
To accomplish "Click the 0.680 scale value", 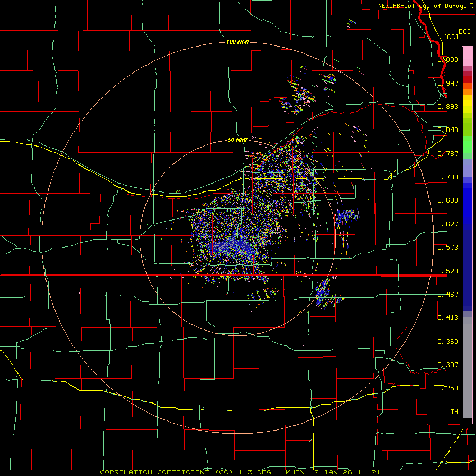I will click(448, 200).
